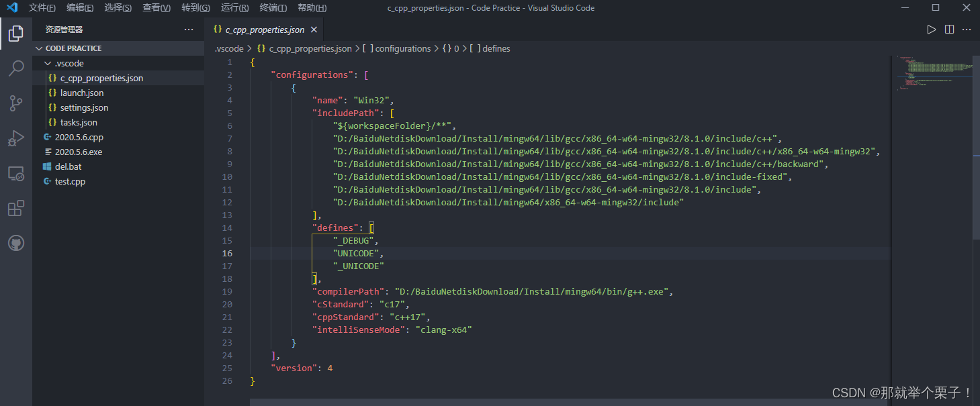980x406 pixels.
Task: Click the minimap code preview
Action: click(x=934, y=74)
